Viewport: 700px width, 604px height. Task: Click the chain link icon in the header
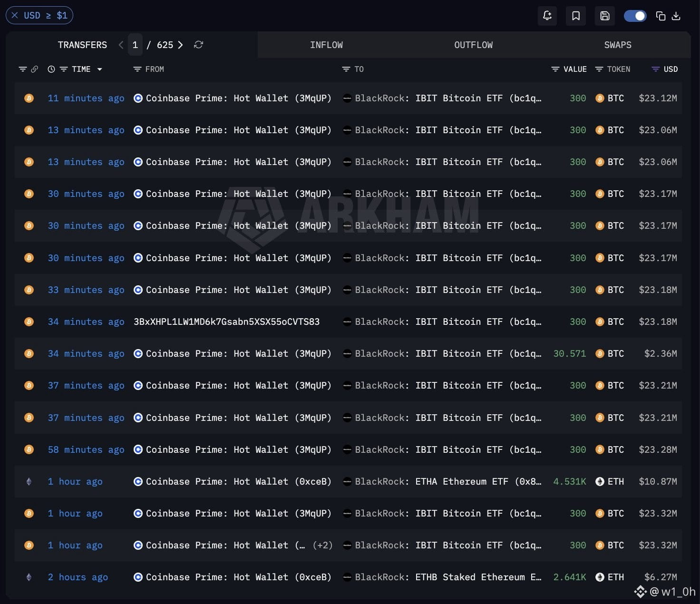[35, 69]
